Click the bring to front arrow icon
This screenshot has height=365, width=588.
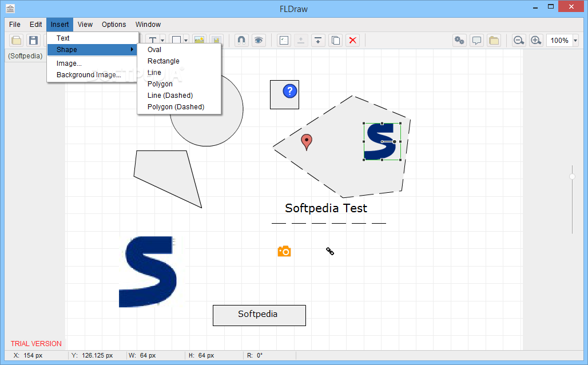tap(301, 41)
